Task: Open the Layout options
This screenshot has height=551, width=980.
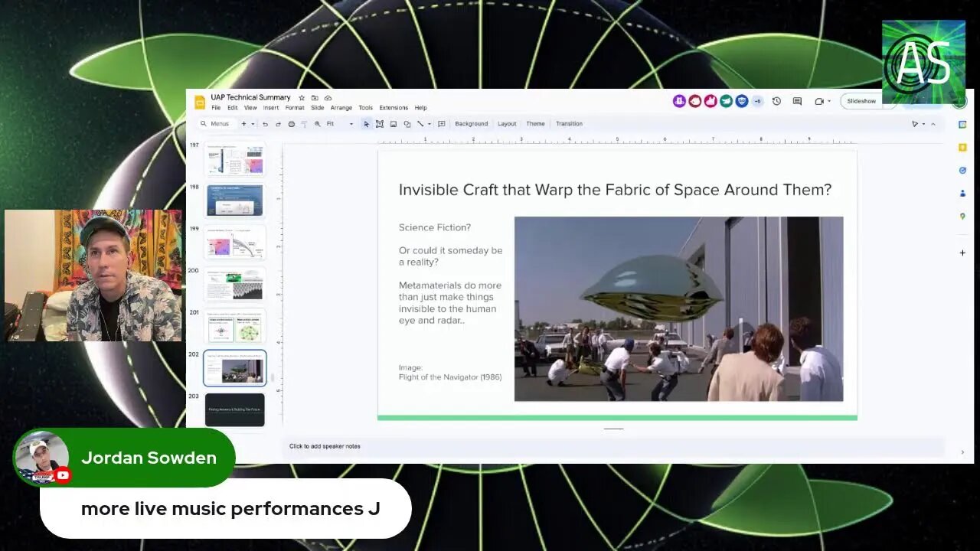Action: tap(507, 124)
